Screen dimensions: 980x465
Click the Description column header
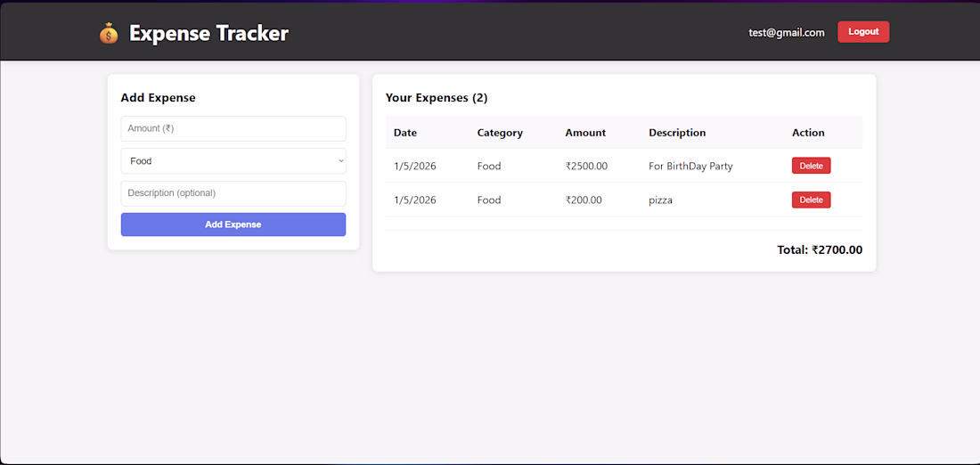(x=677, y=133)
